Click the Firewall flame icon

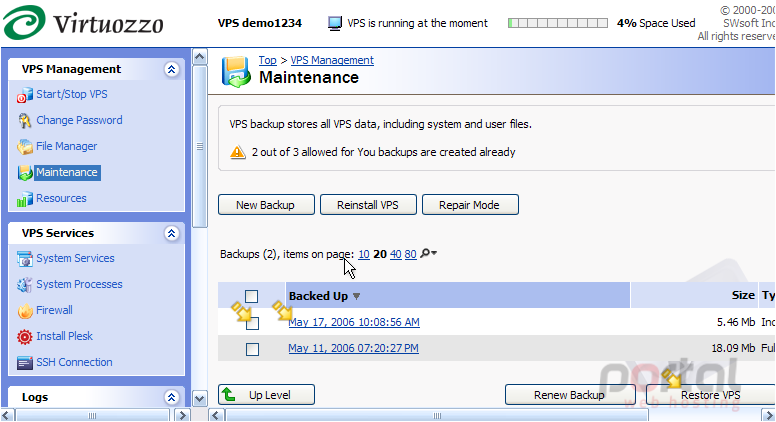tap(25, 311)
